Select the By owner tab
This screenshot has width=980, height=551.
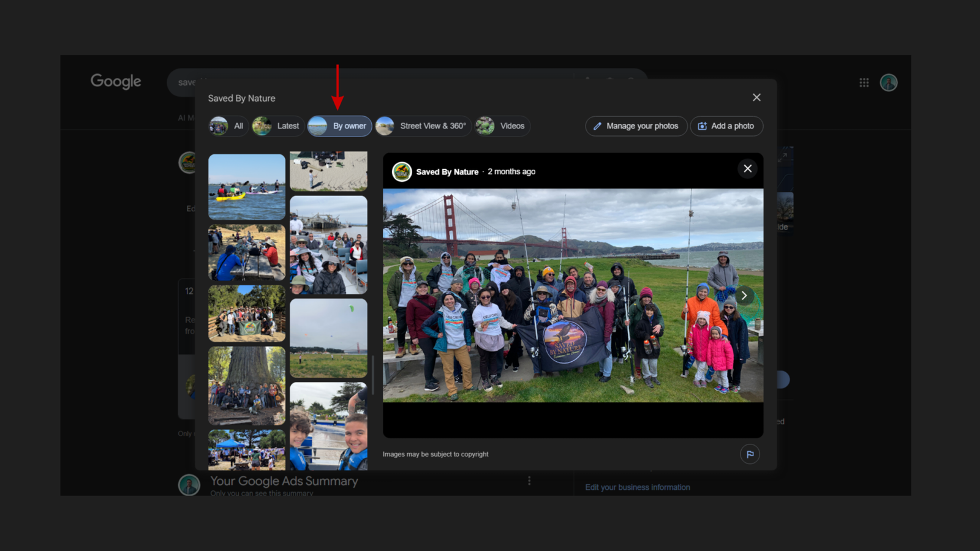pos(340,126)
